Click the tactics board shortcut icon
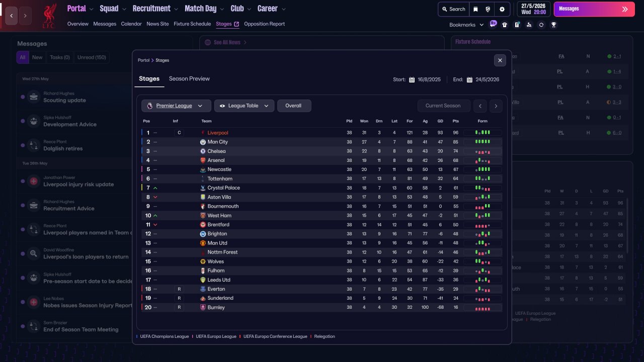Screen dimensions: 644x362 [x=517, y=25]
